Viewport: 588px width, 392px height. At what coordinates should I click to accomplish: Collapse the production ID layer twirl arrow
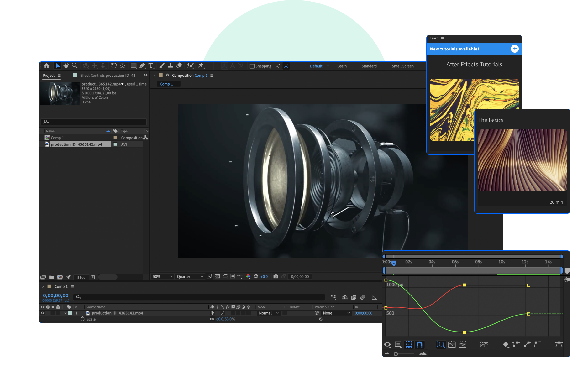coord(66,313)
